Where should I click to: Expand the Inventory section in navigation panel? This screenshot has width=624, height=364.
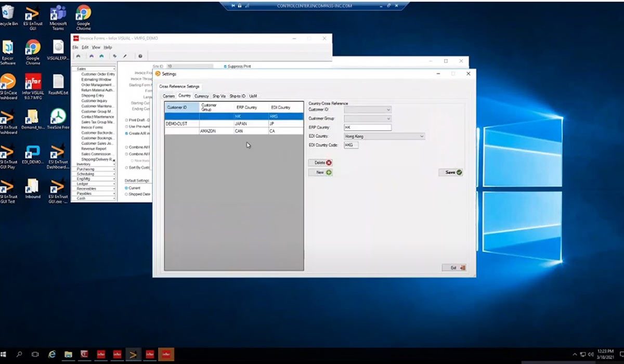click(94, 164)
